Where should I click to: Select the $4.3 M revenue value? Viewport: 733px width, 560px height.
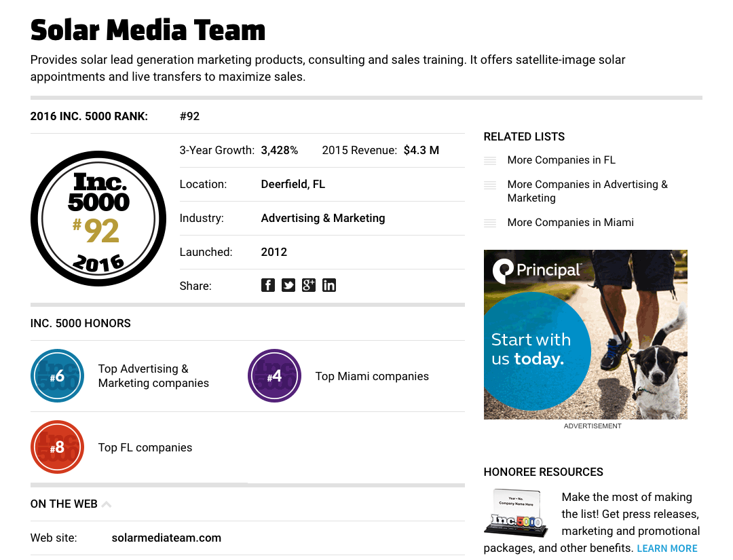421,150
